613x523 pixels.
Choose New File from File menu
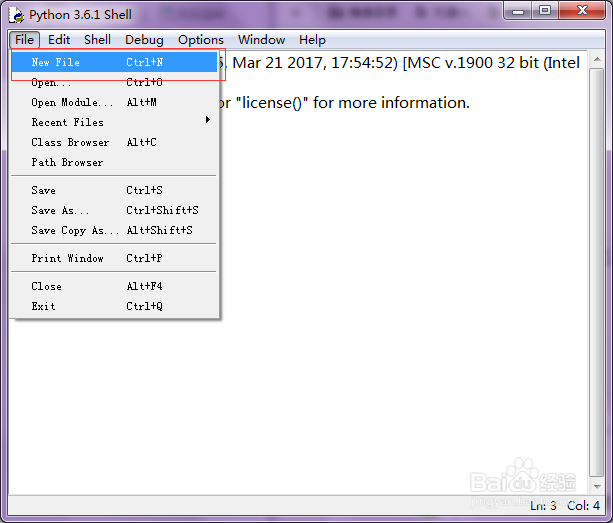114,62
